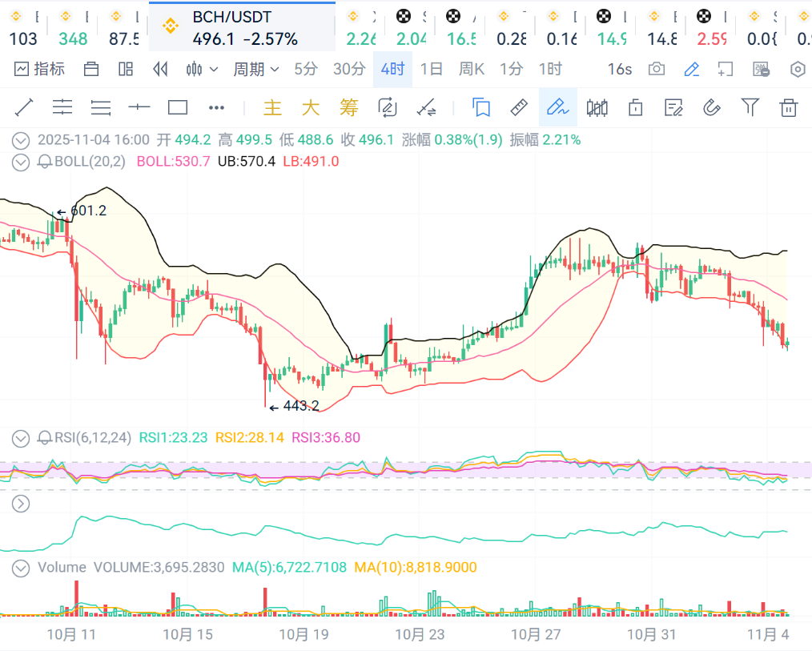The image size is (812, 651).
Task: Click the gold 主 button
Action: coord(273,107)
